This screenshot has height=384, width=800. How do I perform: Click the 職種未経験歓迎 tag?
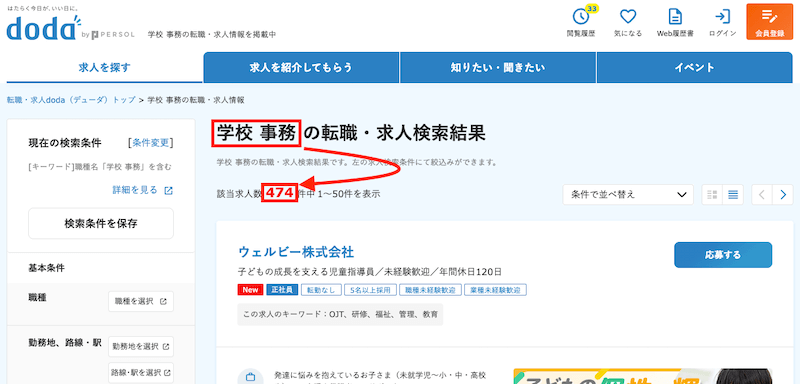[x=431, y=290]
